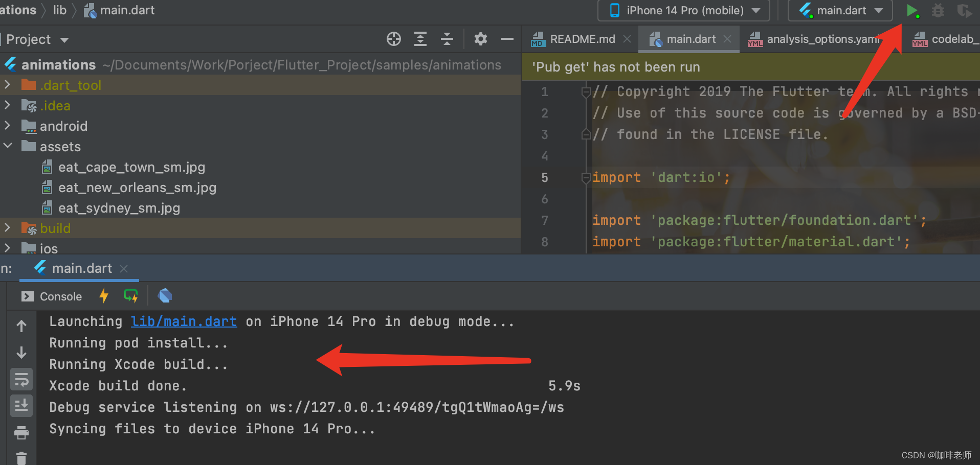Collapse the assets folder
The height and width of the screenshot is (465, 980).
[x=7, y=146]
